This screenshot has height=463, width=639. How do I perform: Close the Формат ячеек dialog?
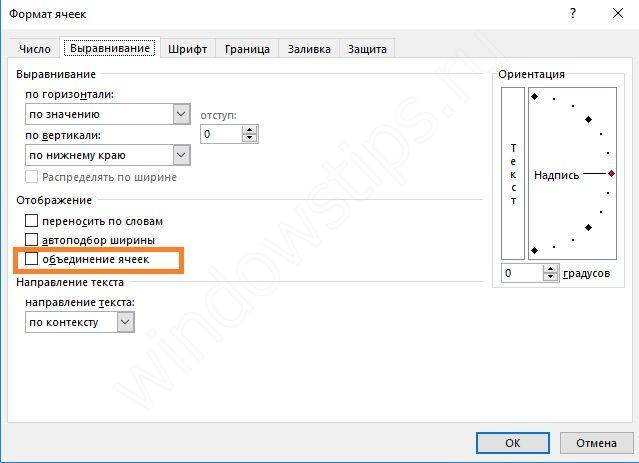(616, 14)
